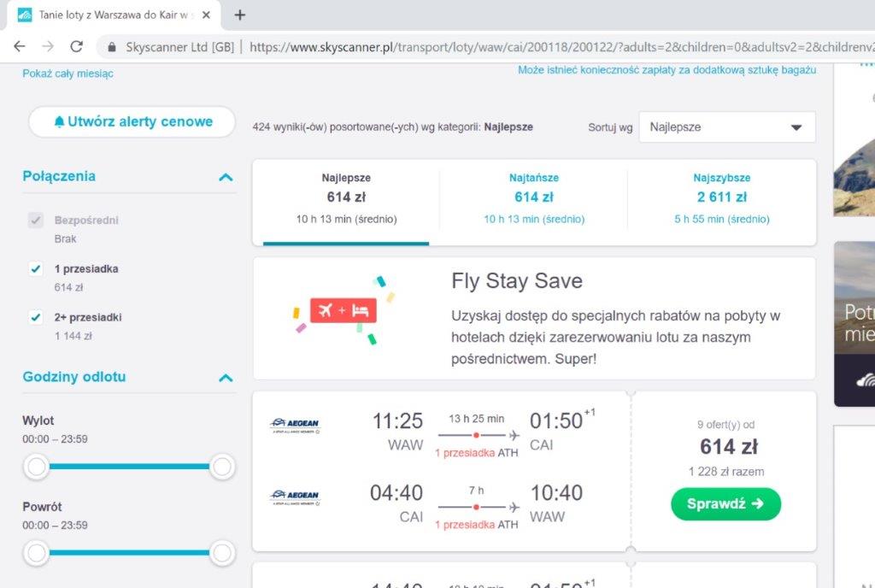
Task: Click the browser back arrow
Action: (x=20, y=47)
